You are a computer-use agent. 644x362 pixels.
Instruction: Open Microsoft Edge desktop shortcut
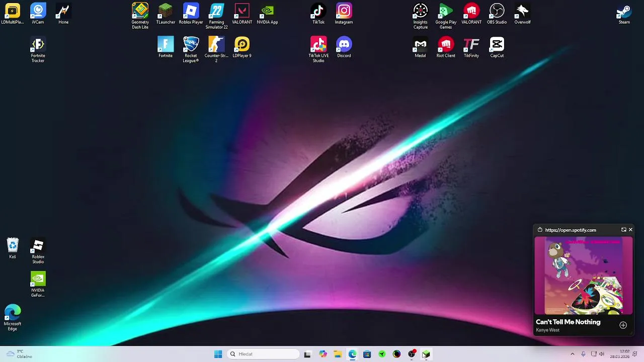coord(13,318)
